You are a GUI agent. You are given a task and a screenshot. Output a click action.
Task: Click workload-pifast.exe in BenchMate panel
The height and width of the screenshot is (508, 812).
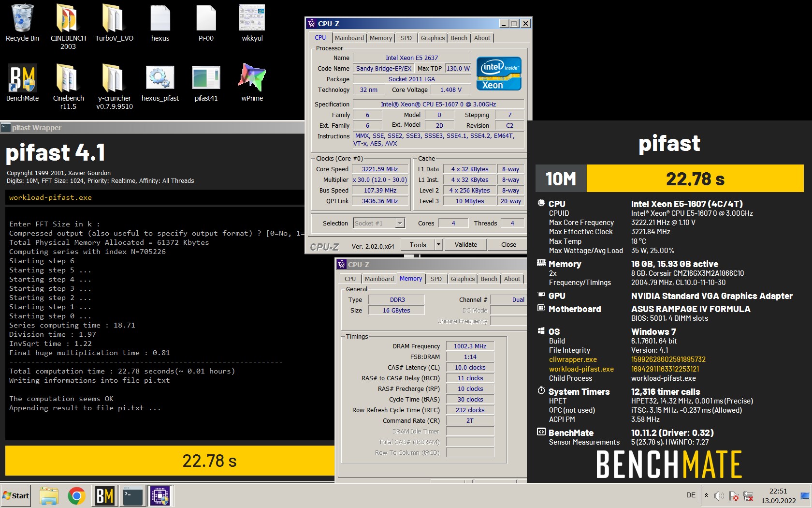coord(581,369)
